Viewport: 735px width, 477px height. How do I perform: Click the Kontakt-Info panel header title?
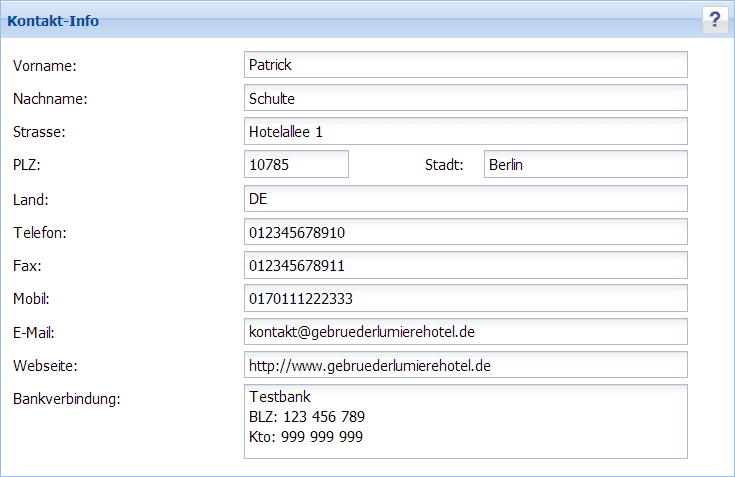53,21
